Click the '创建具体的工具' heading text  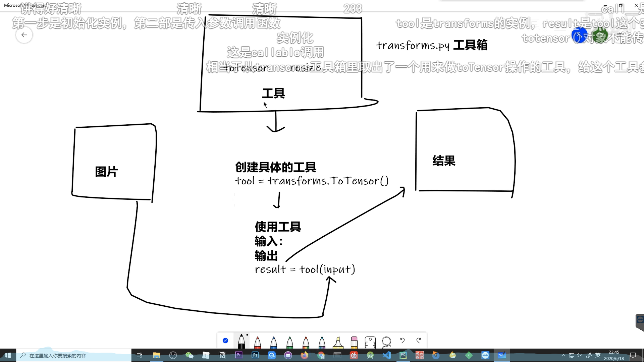[275, 167]
